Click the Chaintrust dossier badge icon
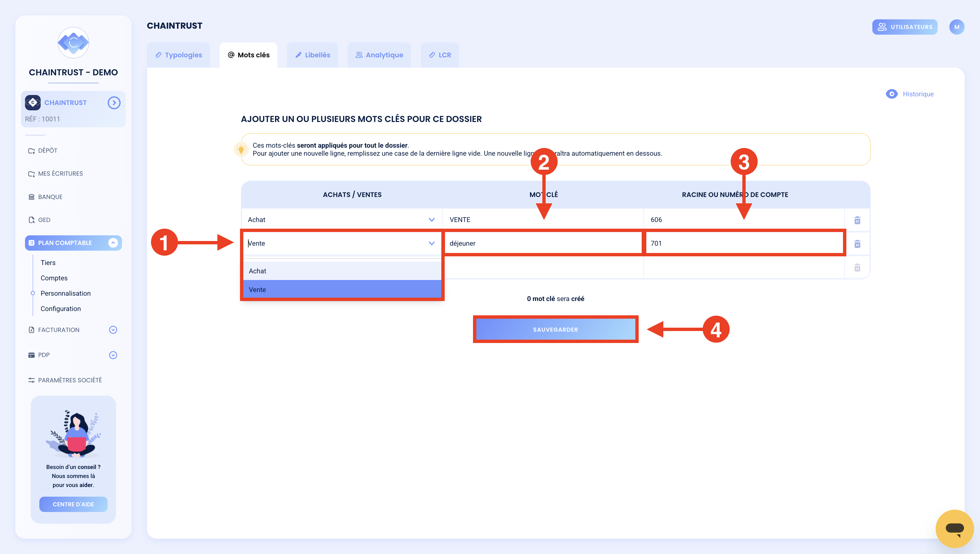This screenshot has width=980, height=554. click(x=33, y=102)
